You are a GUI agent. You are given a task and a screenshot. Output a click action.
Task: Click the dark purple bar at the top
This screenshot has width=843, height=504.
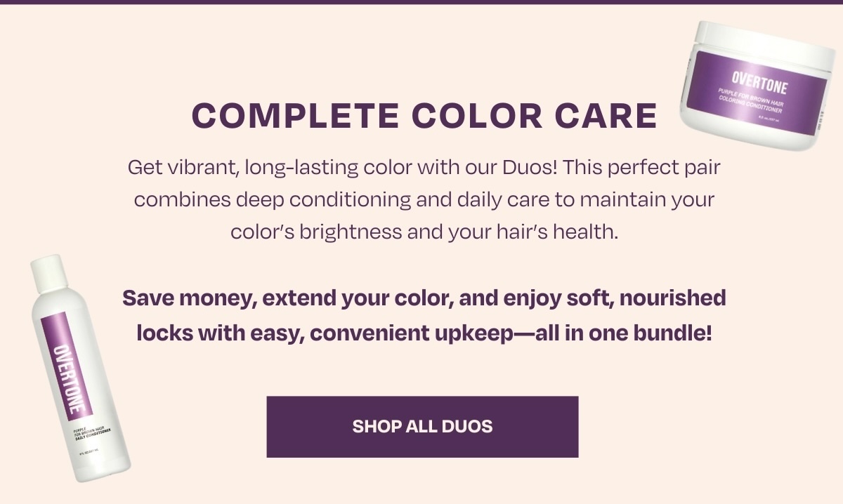[421, 2]
